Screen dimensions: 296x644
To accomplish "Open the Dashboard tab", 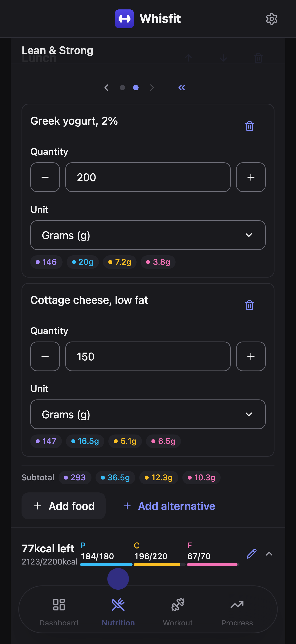I will click(59, 611).
